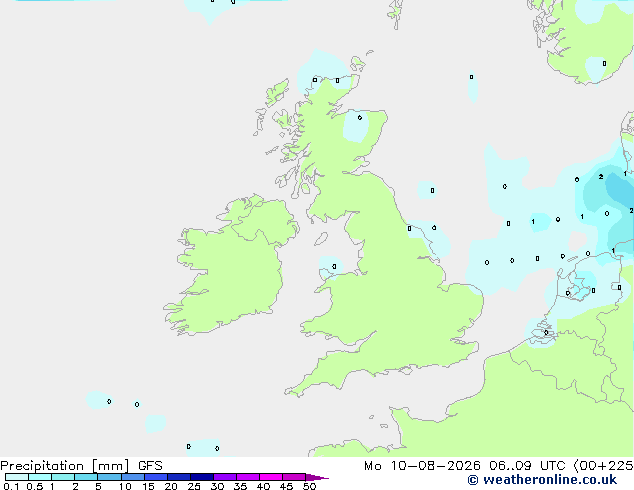Viewport: 634px width, 490px height.
Task: Click the '20' legend scale label
Action: click(171, 486)
